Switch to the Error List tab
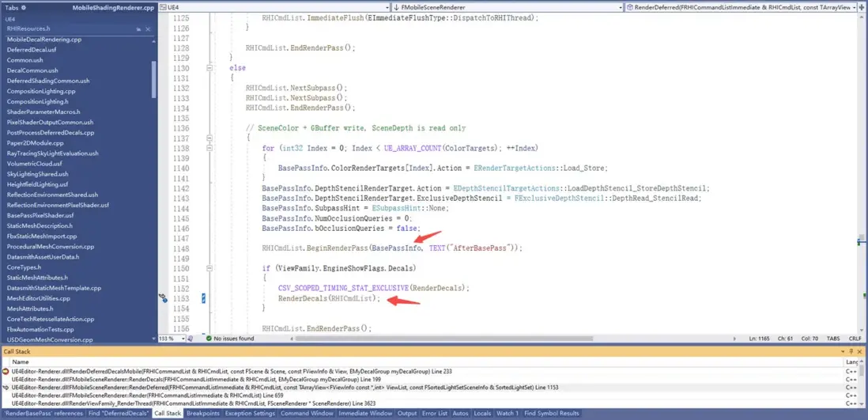This screenshot has height=420, width=868. pos(435,414)
